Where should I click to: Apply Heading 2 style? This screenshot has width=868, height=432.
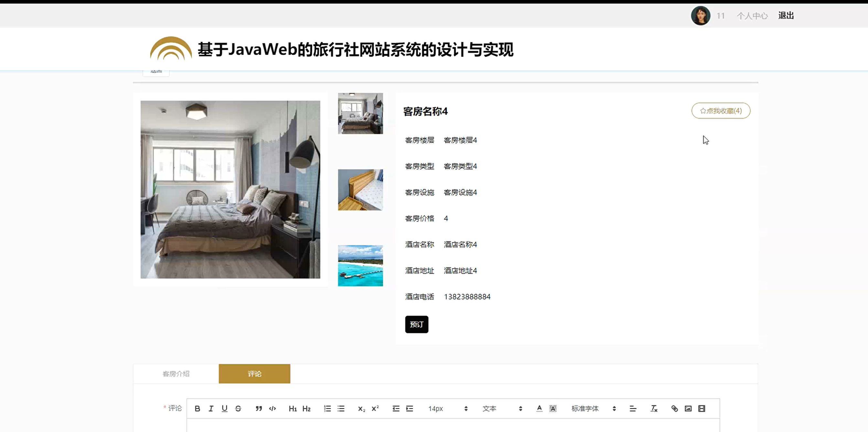pyautogui.click(x=306, y=408)
